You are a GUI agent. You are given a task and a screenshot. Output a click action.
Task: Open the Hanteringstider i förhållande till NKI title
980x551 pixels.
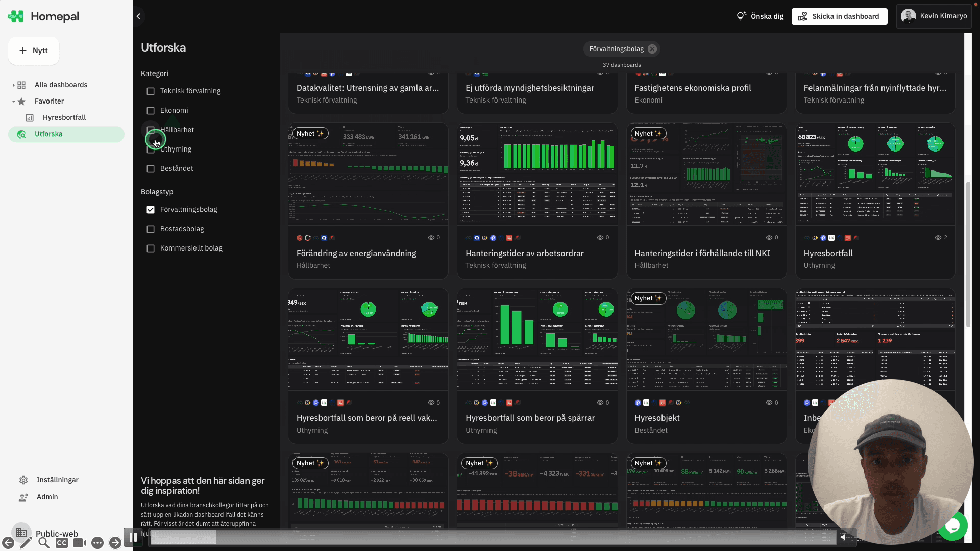(x=702, y=254)
